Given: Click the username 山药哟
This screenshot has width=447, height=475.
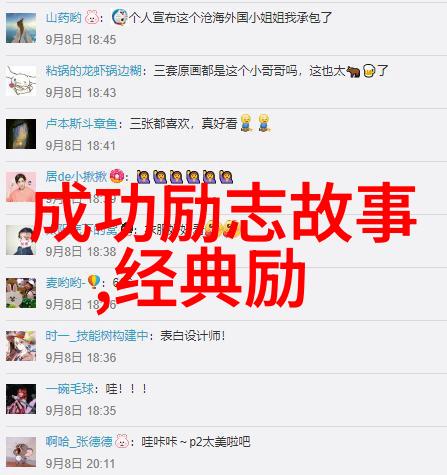Looking at the screenshot, I should point(64,17).
